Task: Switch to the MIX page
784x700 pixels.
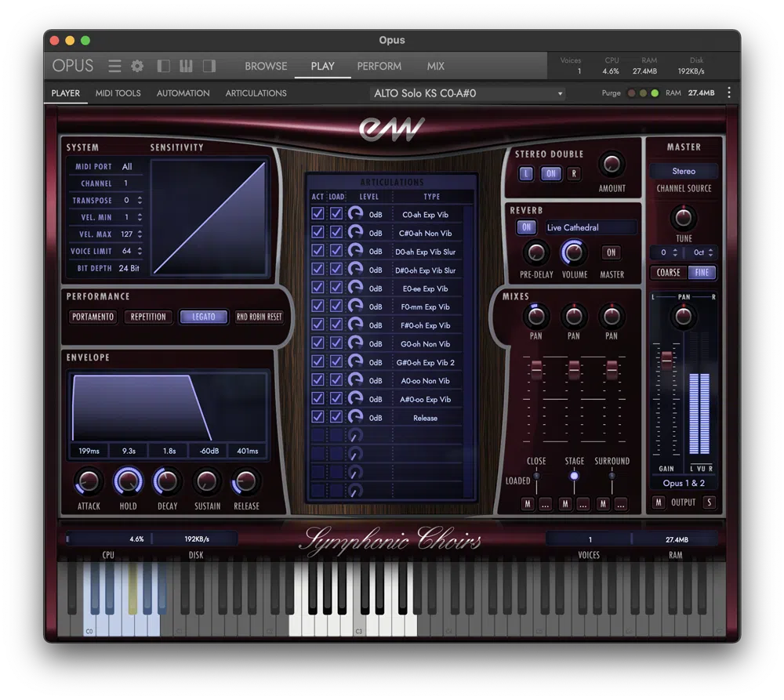Action: pyautogui.click(x=435, y=67)
